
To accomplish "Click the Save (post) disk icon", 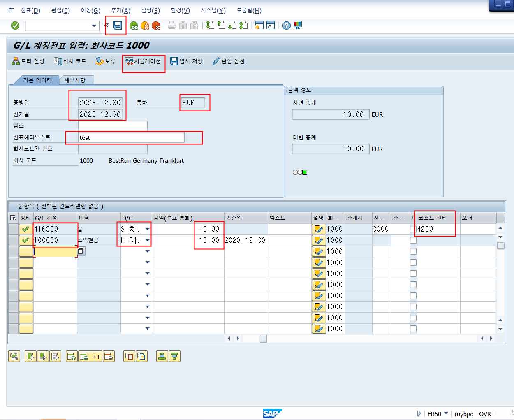I will click(118, 26).
